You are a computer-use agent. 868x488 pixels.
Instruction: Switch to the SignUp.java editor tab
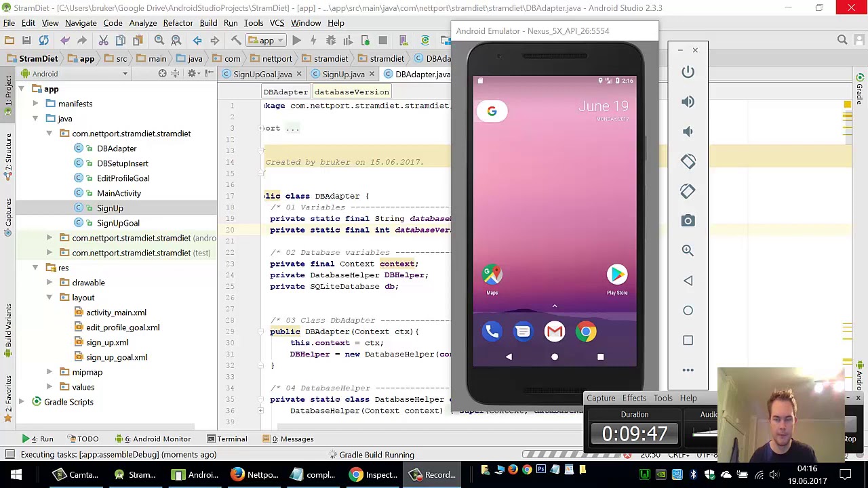(x=343, y=75)
